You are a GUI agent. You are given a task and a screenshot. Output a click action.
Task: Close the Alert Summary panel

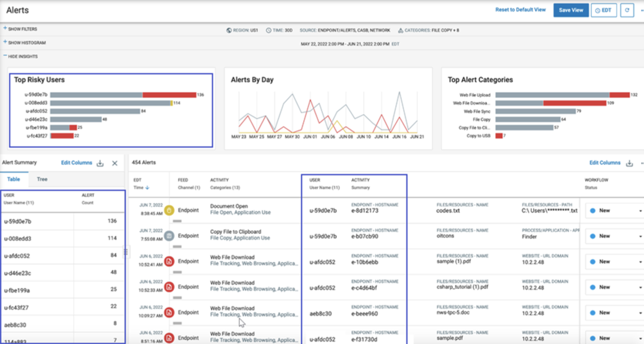115,163
